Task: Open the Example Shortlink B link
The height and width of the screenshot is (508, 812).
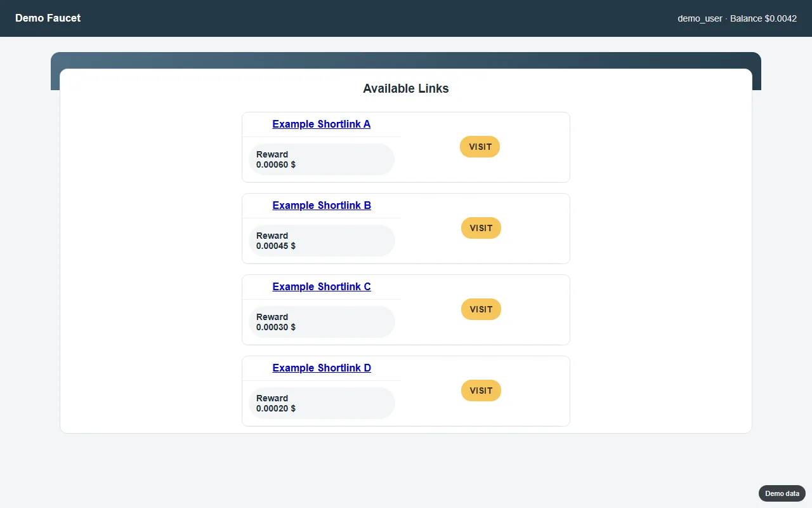Action: (322, 206)
